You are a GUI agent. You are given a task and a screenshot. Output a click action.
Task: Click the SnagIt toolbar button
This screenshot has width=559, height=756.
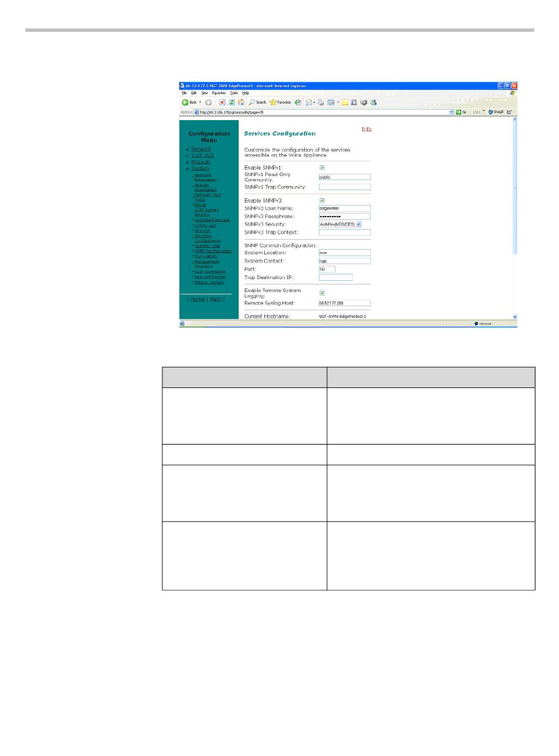click(495, 111)
